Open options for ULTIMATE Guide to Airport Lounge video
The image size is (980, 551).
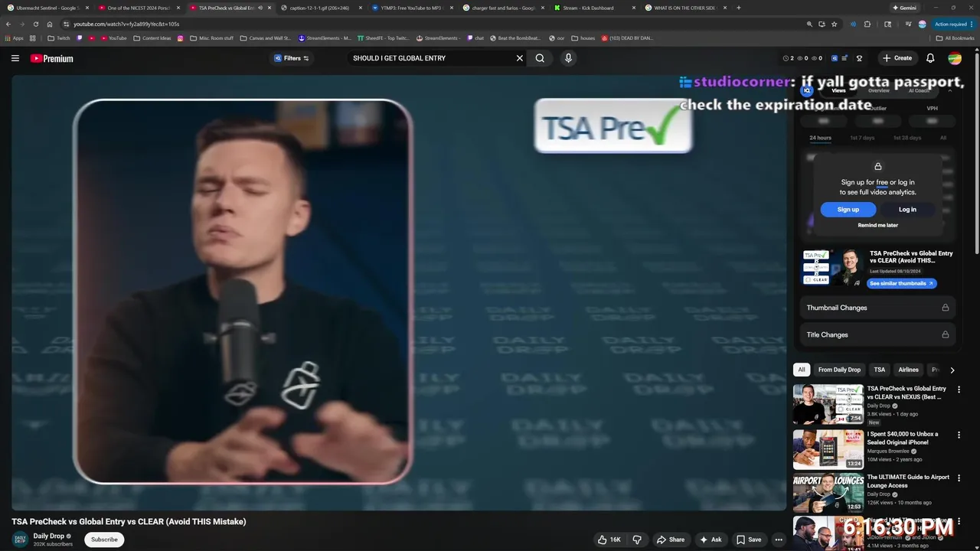[959, 478]
